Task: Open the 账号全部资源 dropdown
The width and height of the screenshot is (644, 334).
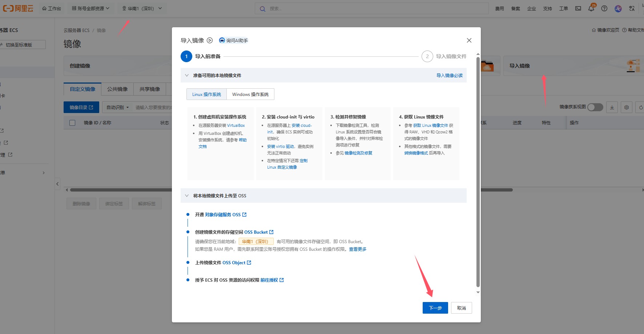Action: pyautogui.click(x=90, y=8)
